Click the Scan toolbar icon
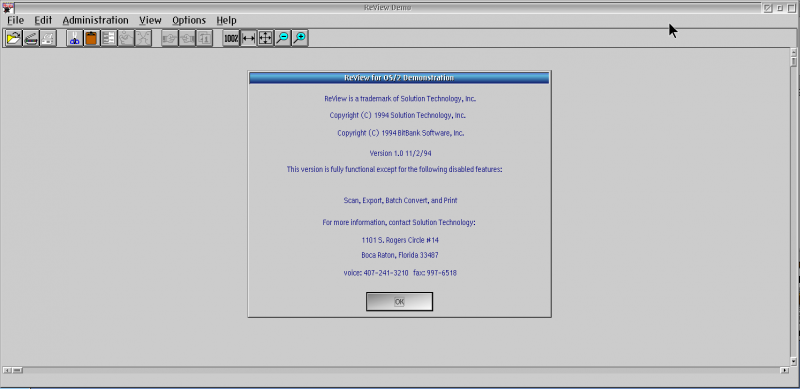The image size is (800, 389). coord(31,38)
